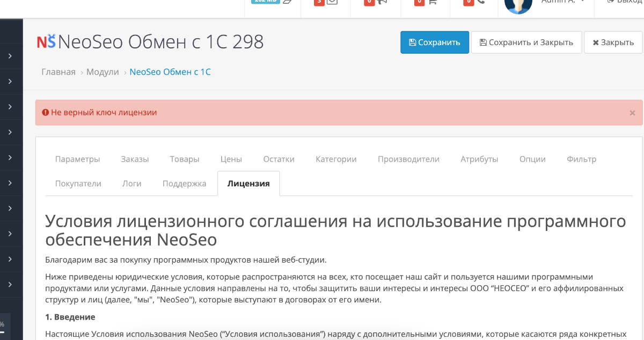Click the Закрыть button in the header
Image resolution: width=644 pixels, height=340 pixels.
point(613,42)
